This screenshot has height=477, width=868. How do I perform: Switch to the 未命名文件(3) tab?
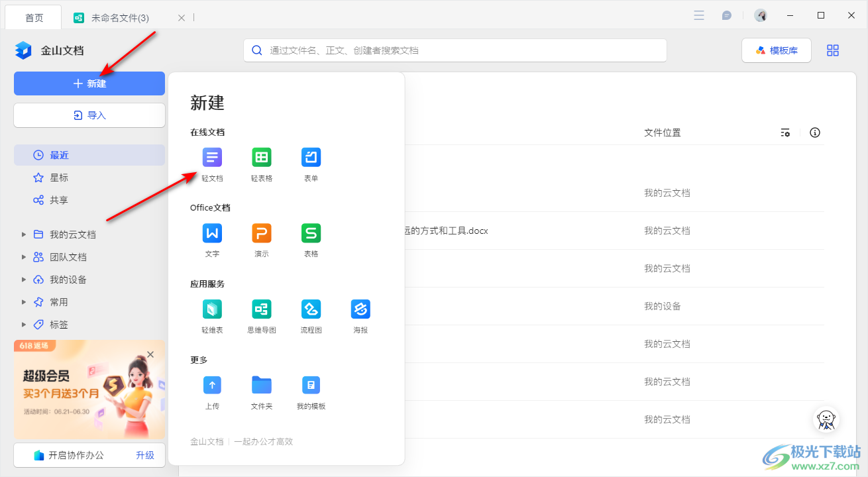click(119, 18)
